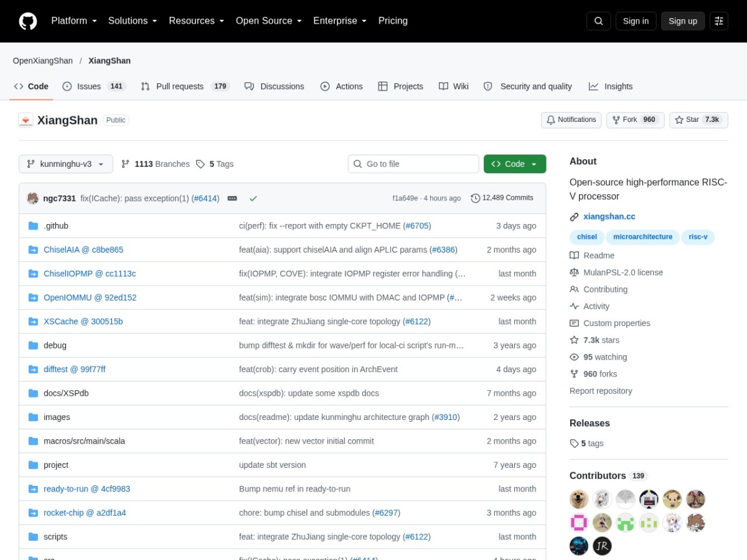Click the GitHub logo icon

click(28, 21)
